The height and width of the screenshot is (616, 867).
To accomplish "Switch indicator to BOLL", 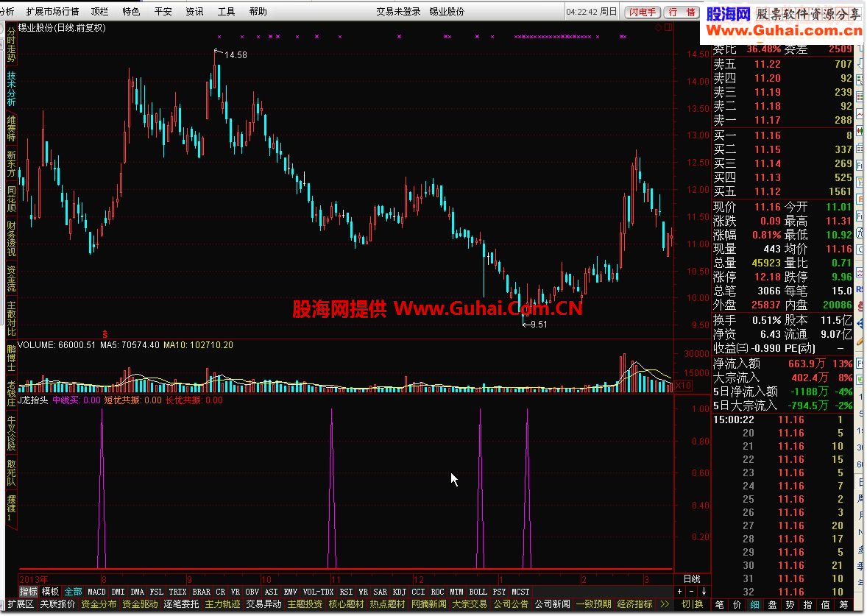I will [478, 592].
